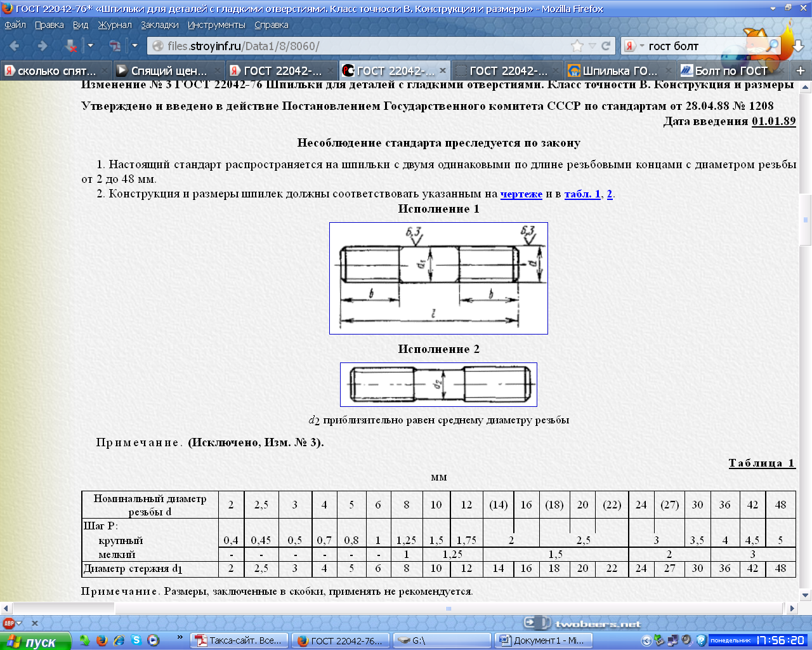This screenshot has width=812, height=650.
Task: Bookmark this page with the star icon
Action: (577, 46)
